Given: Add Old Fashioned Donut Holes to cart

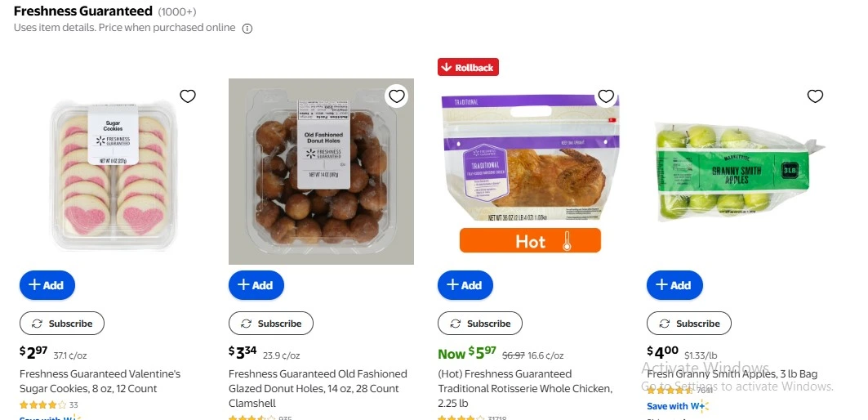Looking at the screenshot, I should pos(256,285).
